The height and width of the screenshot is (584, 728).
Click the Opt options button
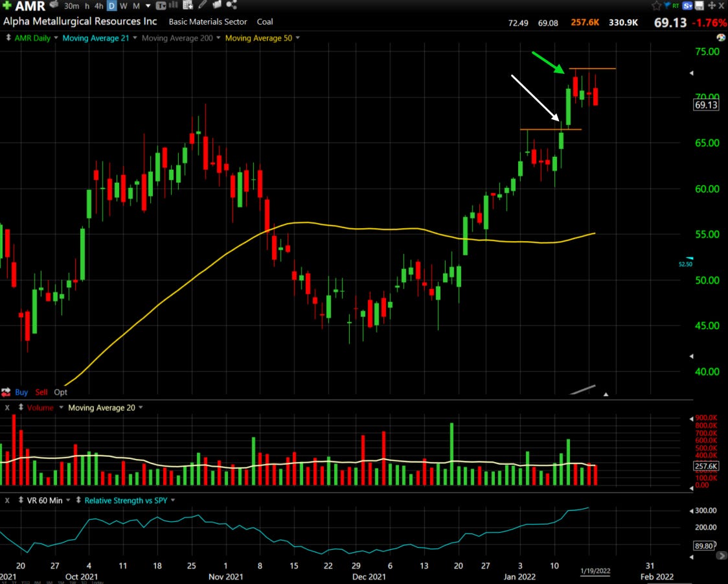click(x=60, y=392)
